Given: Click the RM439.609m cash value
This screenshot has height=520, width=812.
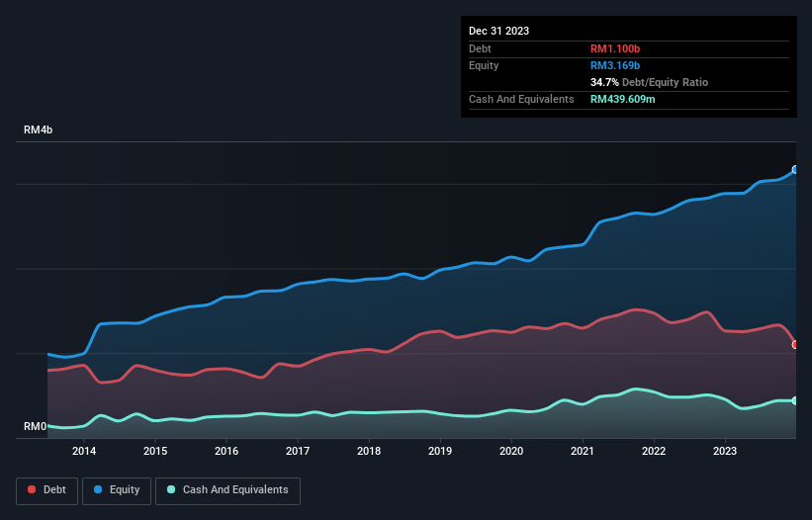Looking at the screenshot, I should [622, 99].
